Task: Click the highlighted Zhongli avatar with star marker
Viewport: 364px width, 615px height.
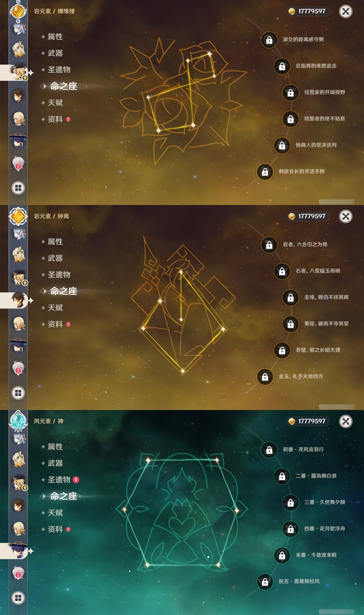Action: [x=19, y=300]
